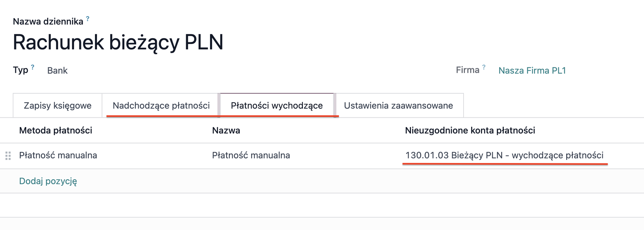Click the drag handle of the Płatność manualna row
Viewport: 644px width, 230px height.
point(8,156)
